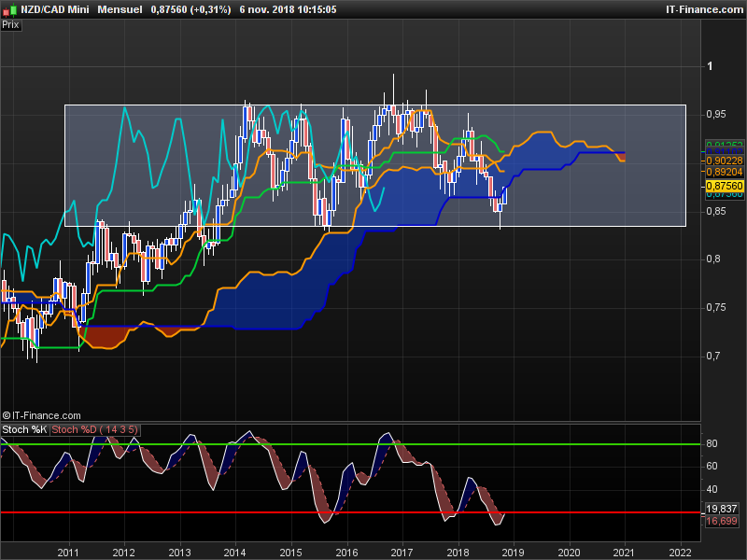Click the orange 0,90228 axis price tag
This screenshot has width=747, height=560.
725,161
